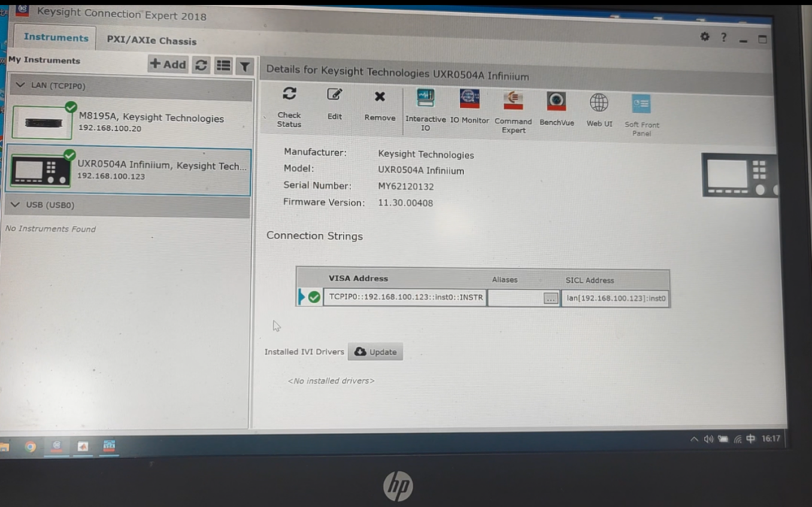Collapse the LAN (TCPIP0) group
The height and width of the screenshot is (507, 812).
tap(20, 85)
